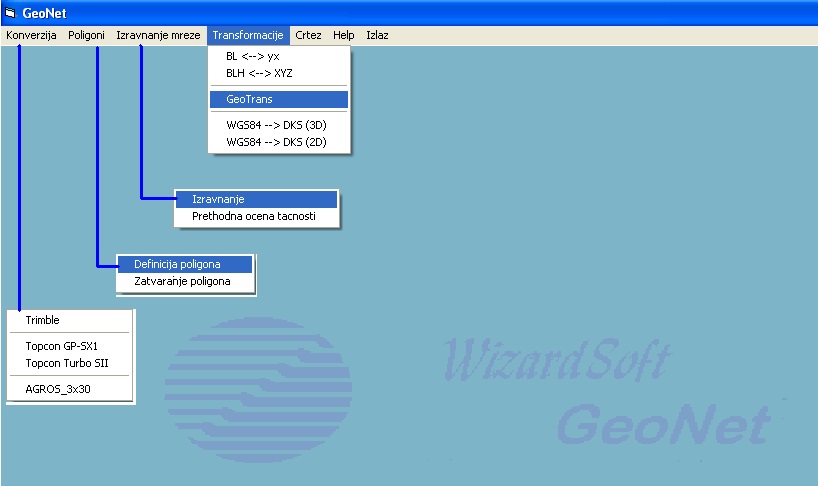The height and width of the screenshot is (486, 818).
Task: Click Prethodna ocena tacnosti
Action: coord(254,215)
